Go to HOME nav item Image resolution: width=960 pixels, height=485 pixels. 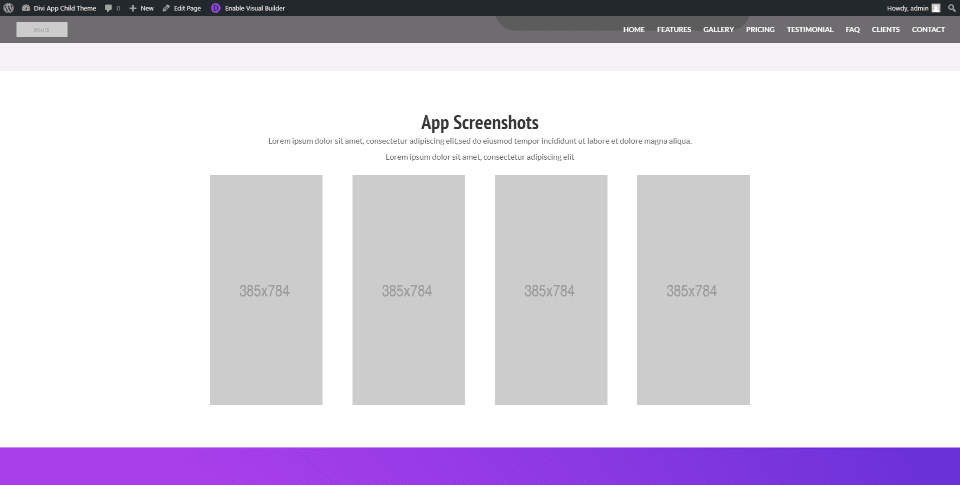click(x=634, y=29)
